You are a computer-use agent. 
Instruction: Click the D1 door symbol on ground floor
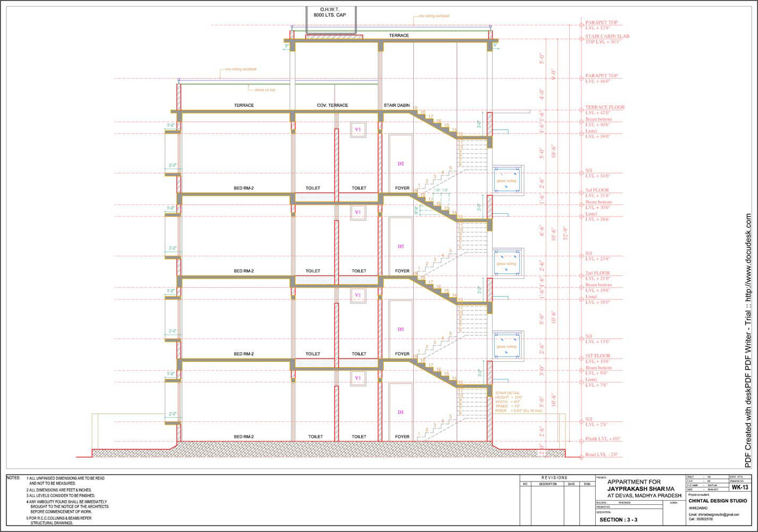click(x=400, y=412)
